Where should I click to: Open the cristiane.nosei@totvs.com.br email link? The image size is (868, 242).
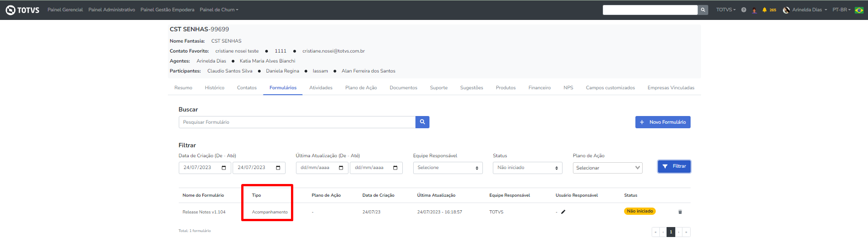[x=334, y=51]
